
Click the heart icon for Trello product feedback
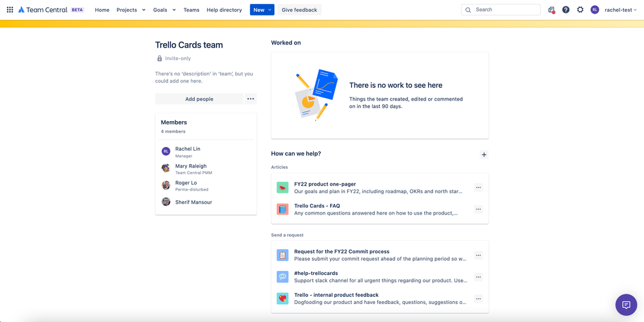click(282, 299)
